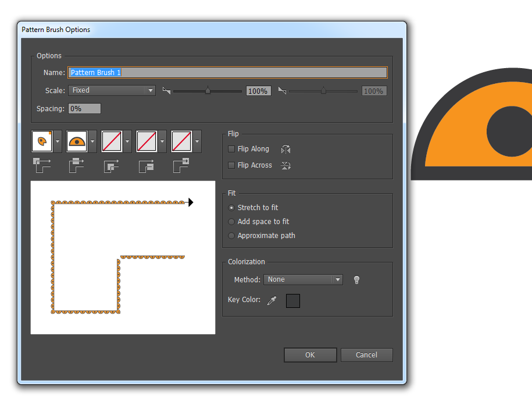Click the outer corner tile position icon

coord(42,165)
